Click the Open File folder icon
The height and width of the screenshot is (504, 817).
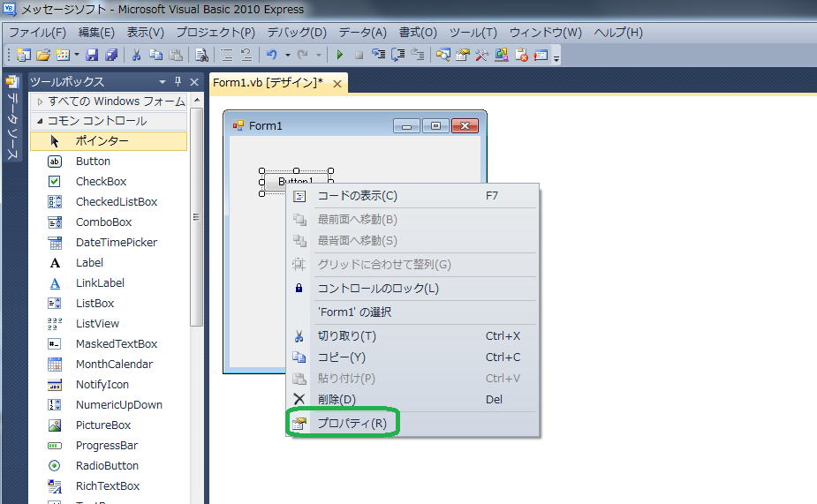tap(44, 55)
